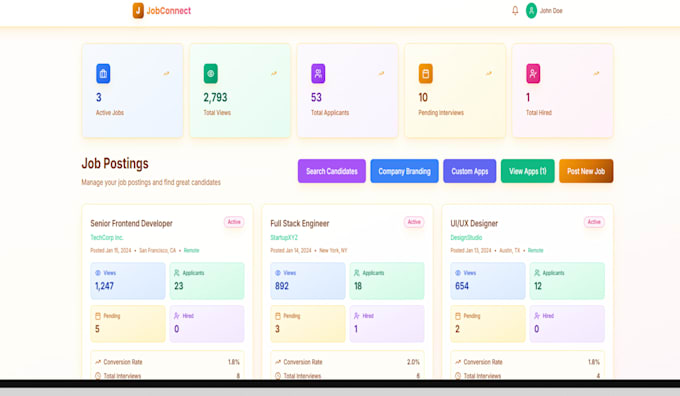Click the 2,793 Total Views number
The width and height of the screenshot is (680, 396).
click(x=216, y=97)
